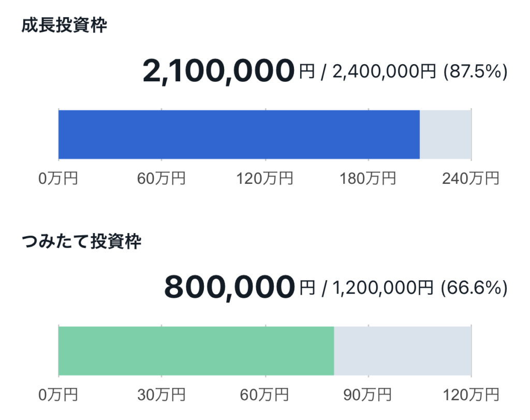530x420 pixels.
Task: Click the (66.6%) percentage label
Action: click(x=474, y=288)
